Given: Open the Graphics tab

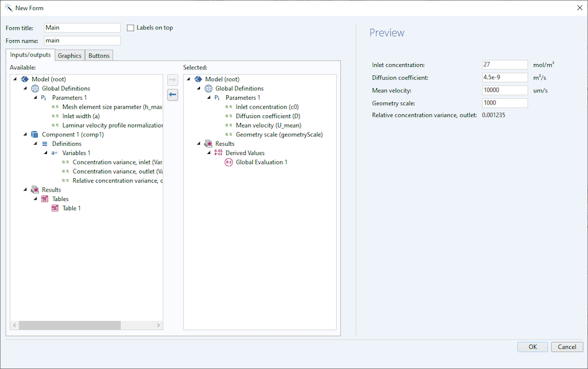Looking at the screenshot, I should (70, 55).
